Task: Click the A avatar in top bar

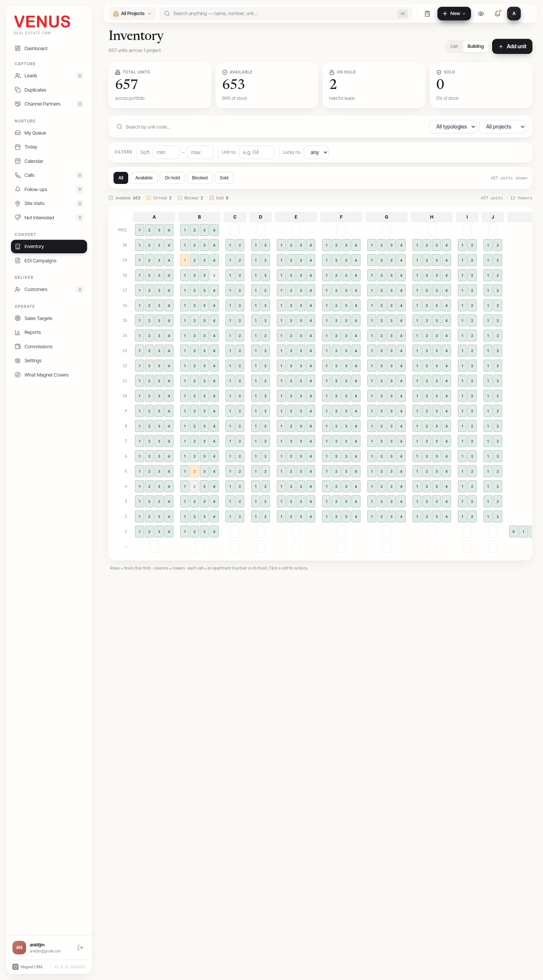Action: pos(514,14)
